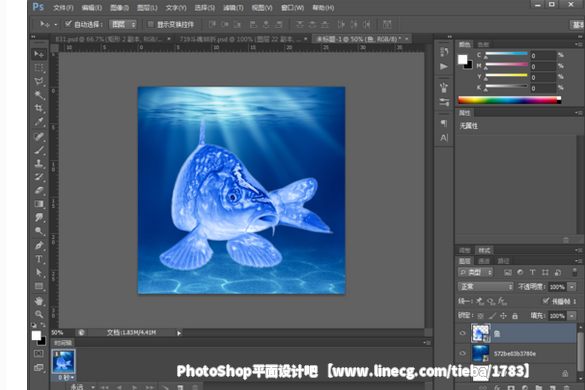The width and height of the screenshot is (585, 390).
Task: Open the 正常 blend mode dropdown
Action: coord(486,287)
